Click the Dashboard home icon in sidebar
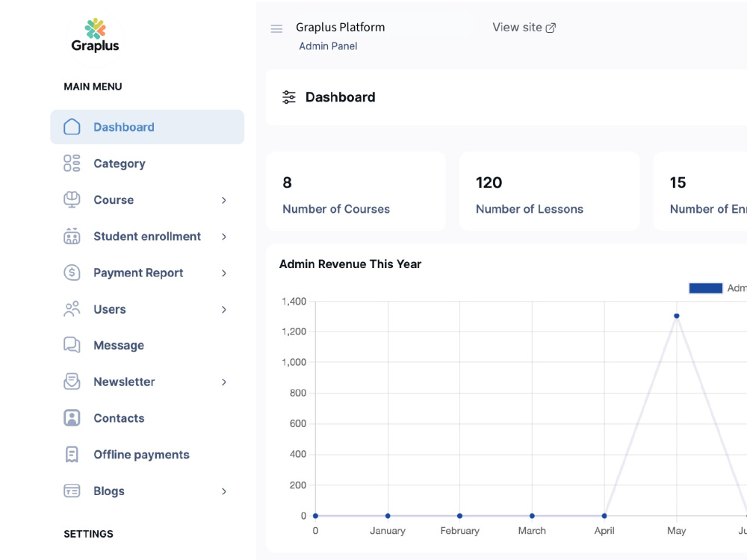The image size is (747, 560). tap(72, 127)
